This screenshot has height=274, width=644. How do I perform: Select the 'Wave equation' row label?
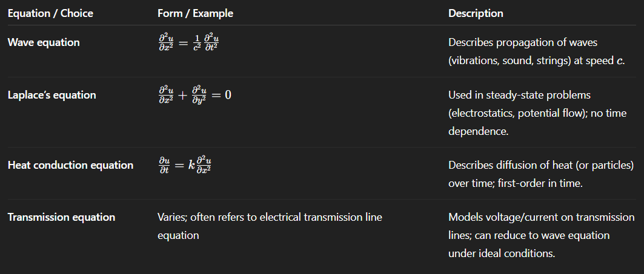44,42
